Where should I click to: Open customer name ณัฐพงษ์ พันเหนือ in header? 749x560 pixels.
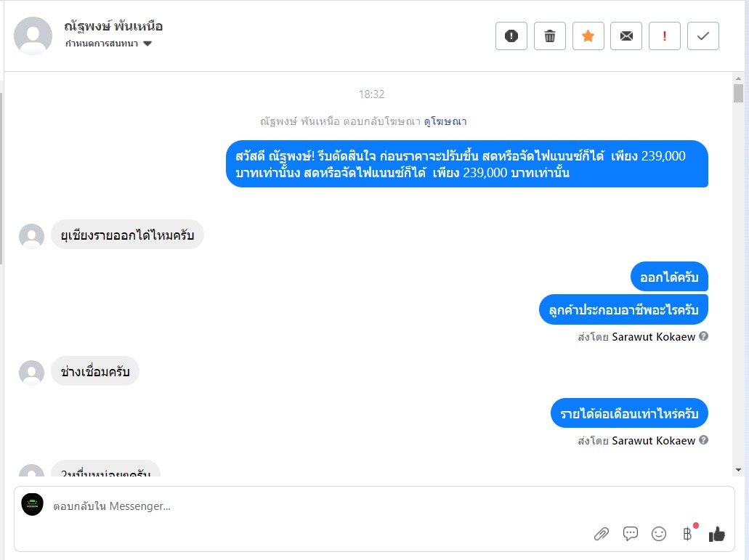coord(113,26)
